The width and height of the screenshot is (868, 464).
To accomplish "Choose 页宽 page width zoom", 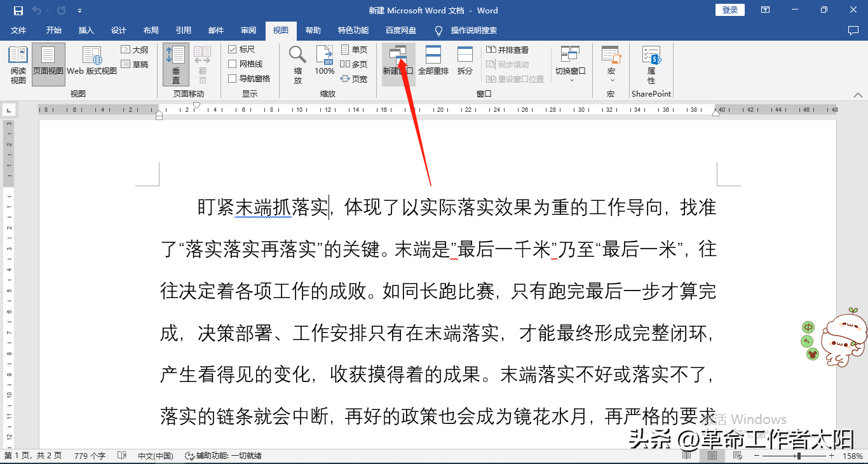I will [x=354, y=79].
